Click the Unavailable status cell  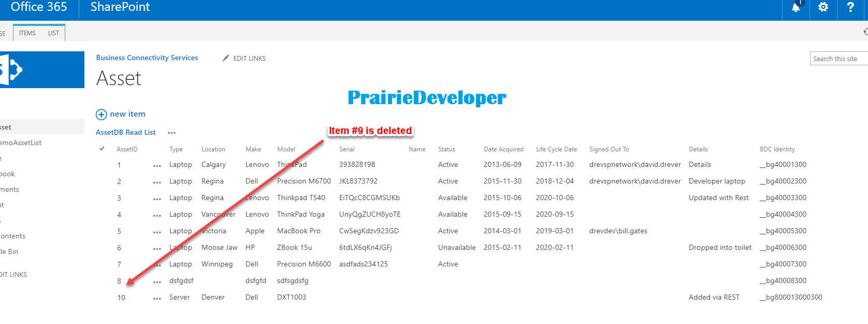click(x=457, y=247)
